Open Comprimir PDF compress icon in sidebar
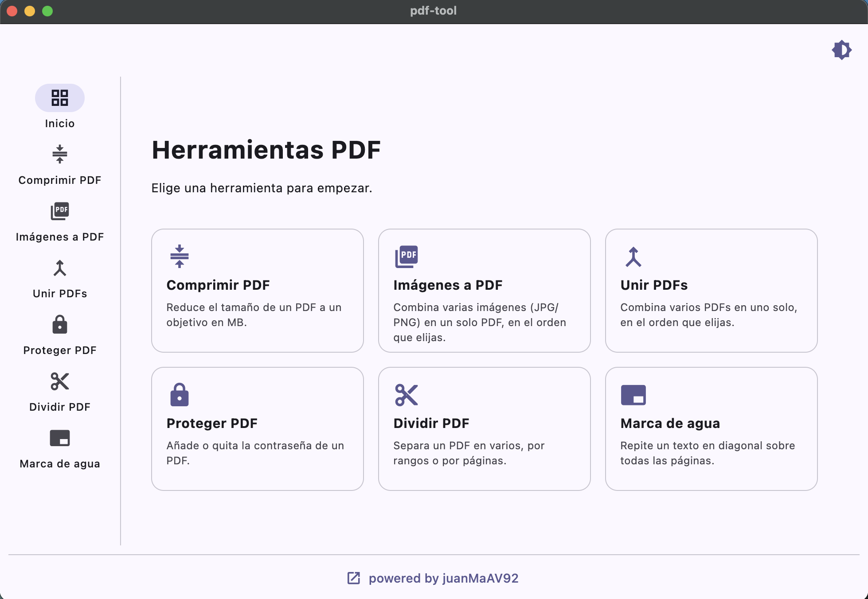 60,154
